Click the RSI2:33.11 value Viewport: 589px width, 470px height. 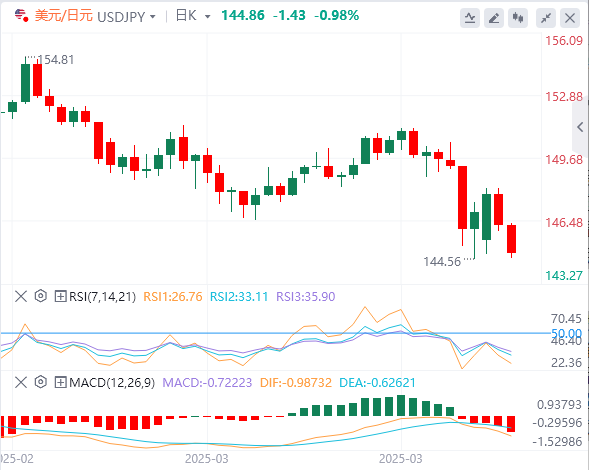tap(239, 297)
